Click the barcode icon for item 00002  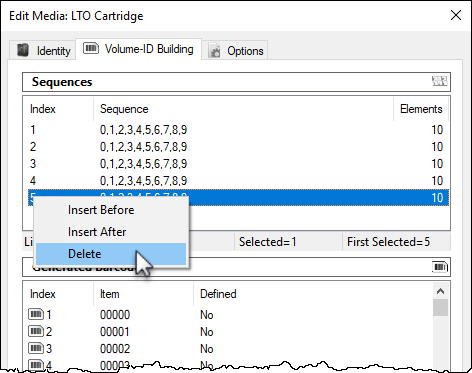coord(36,348)
